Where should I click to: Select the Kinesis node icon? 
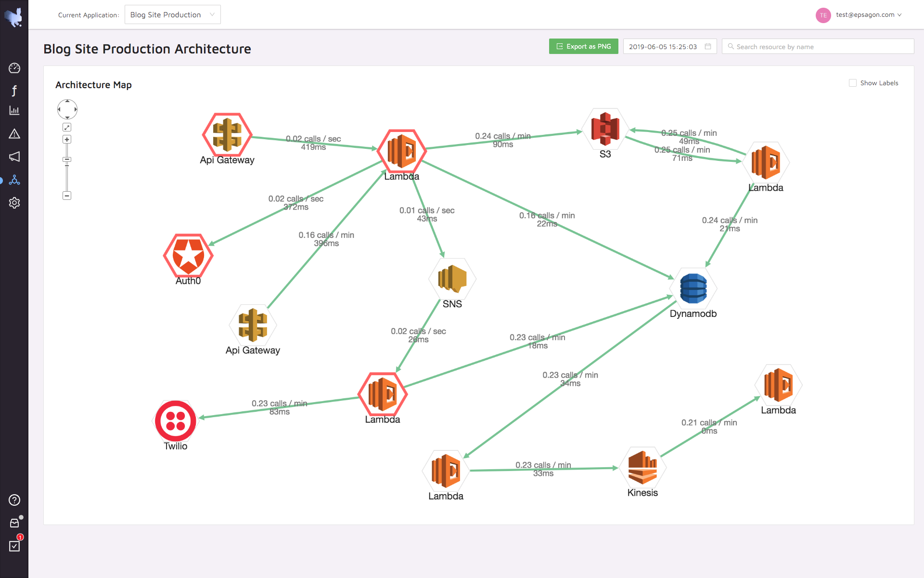pyautogui.click(x=642, y=467)
